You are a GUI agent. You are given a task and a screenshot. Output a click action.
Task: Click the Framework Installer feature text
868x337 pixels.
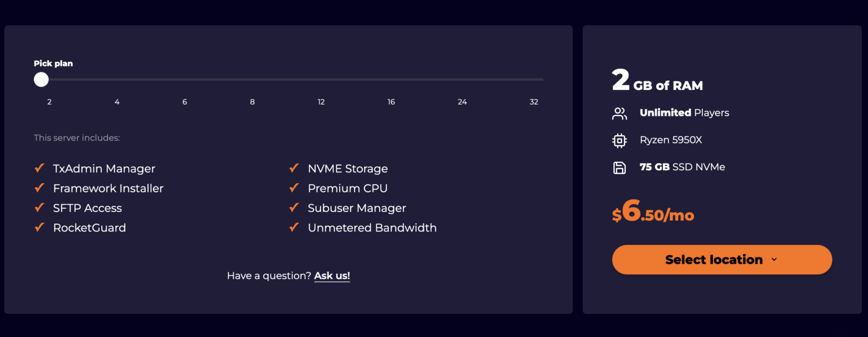(108, 188)
